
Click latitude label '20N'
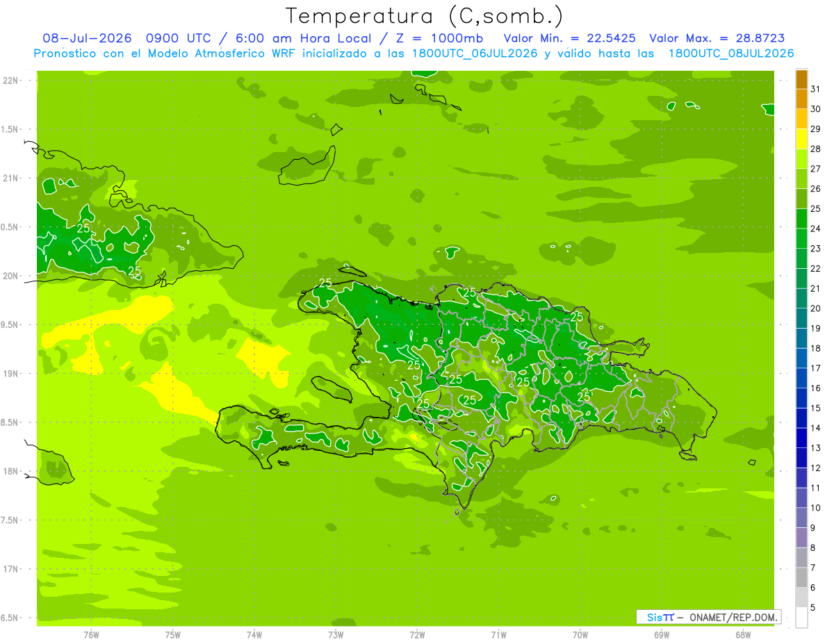click(11, 276)
